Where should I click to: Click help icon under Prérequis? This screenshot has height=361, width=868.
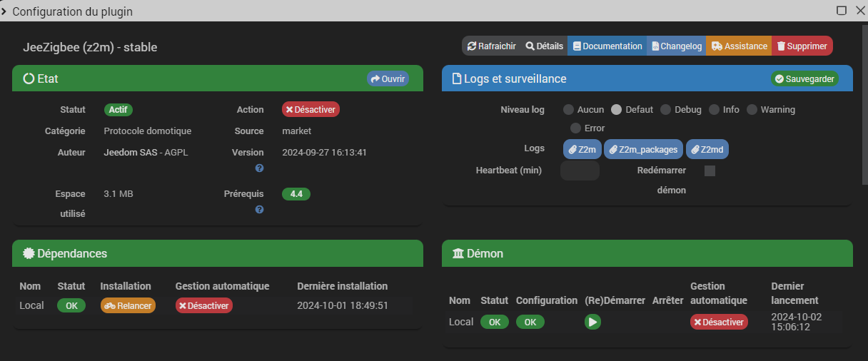click(259, 210)
